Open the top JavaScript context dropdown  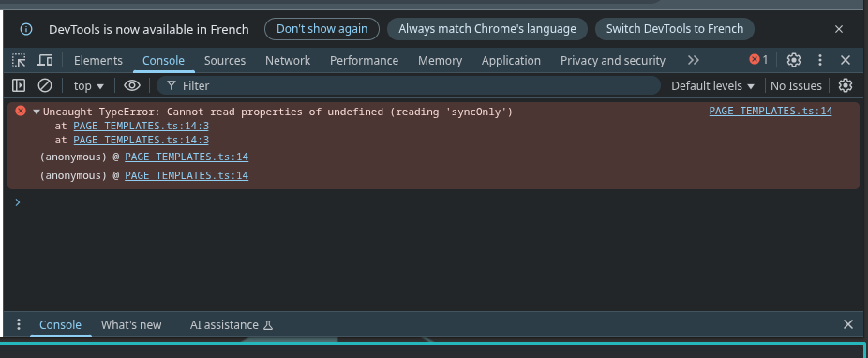click(88, 86)
